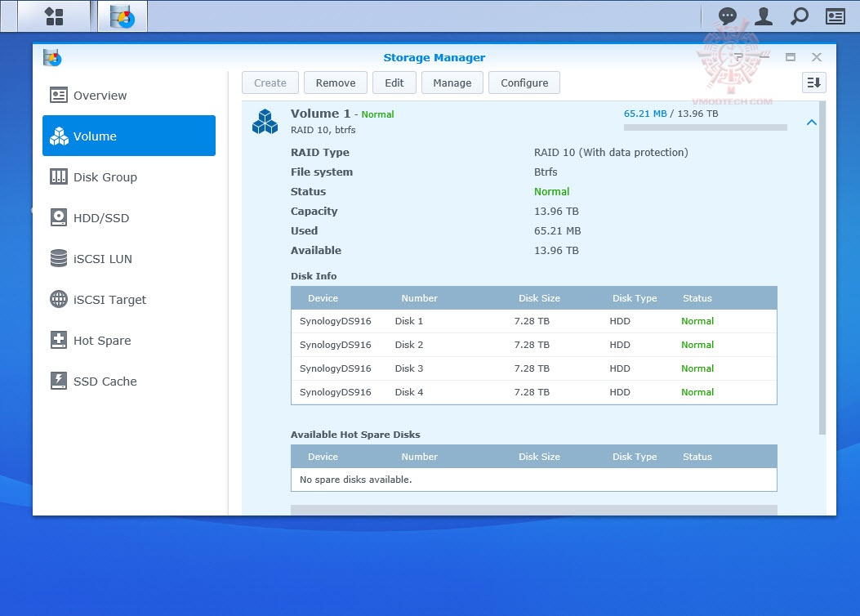
Task: Select the Disk 1 row
Action: pos(533,321)
